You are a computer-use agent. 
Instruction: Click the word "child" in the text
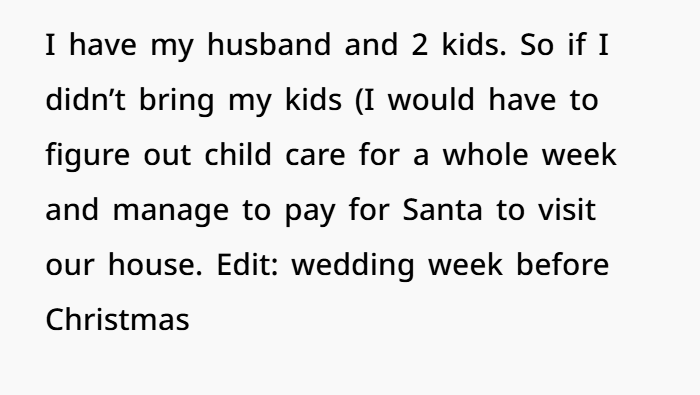[x=238, y=154]
